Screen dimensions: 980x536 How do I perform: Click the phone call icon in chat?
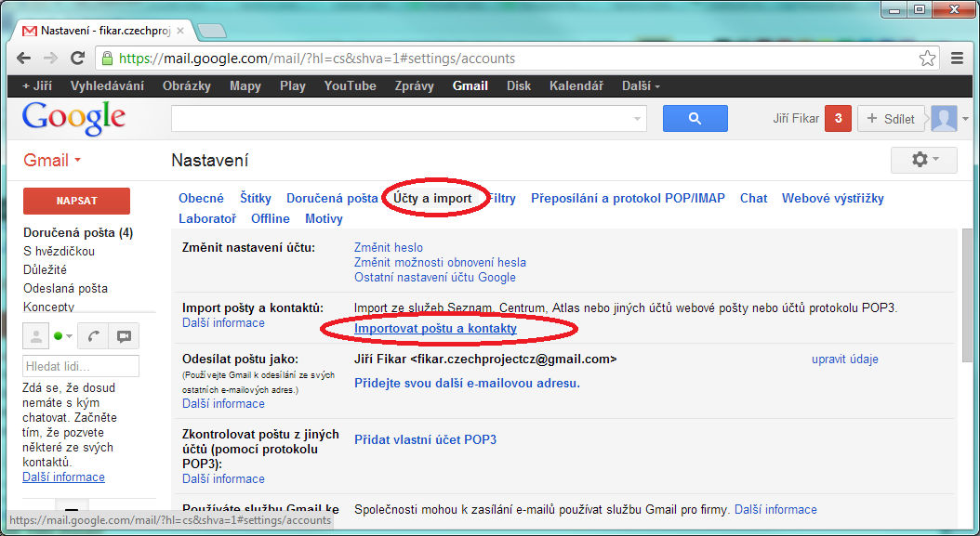pyautogui.click(x=94, y=336)
